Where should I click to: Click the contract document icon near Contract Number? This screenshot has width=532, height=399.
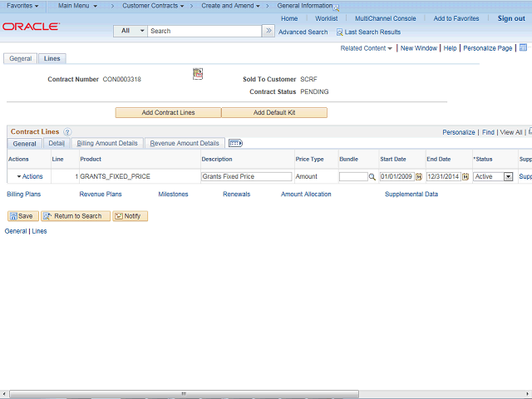pyautogui.click(x=198, y=74)
